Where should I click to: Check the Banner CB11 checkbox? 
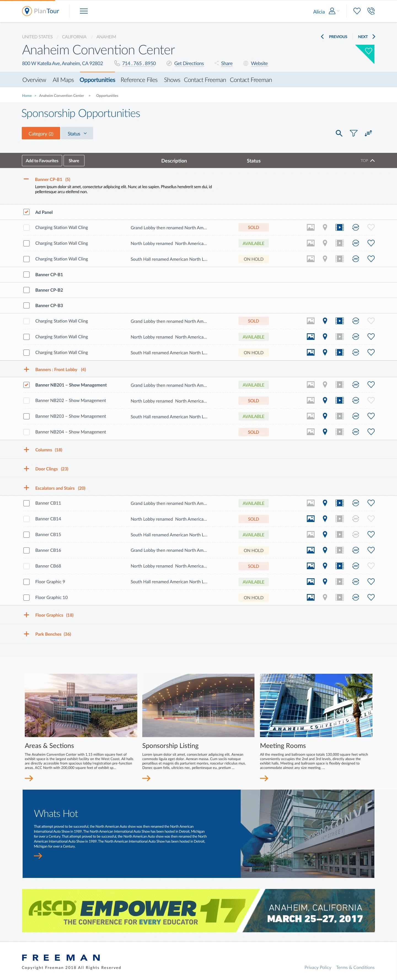pos(26,503)
